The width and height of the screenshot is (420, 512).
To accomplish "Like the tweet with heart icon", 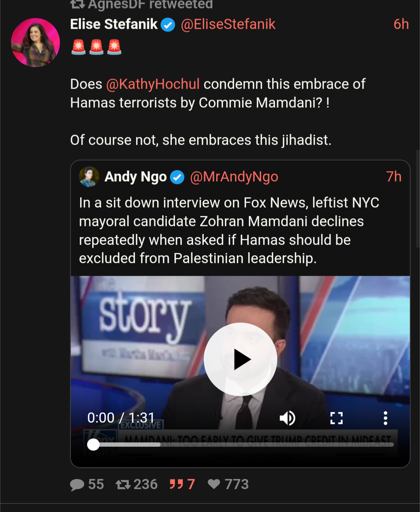I will (214, 484).
